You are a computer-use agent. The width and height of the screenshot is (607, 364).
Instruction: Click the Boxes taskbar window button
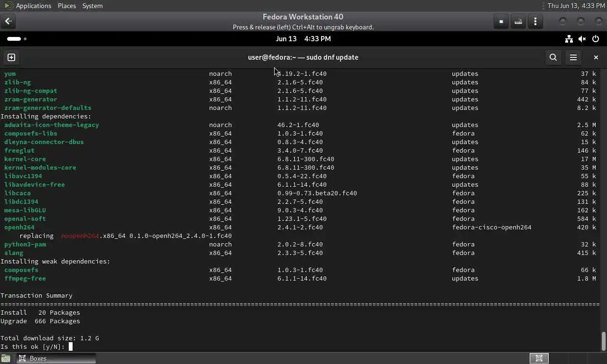[x=56, y=358]
